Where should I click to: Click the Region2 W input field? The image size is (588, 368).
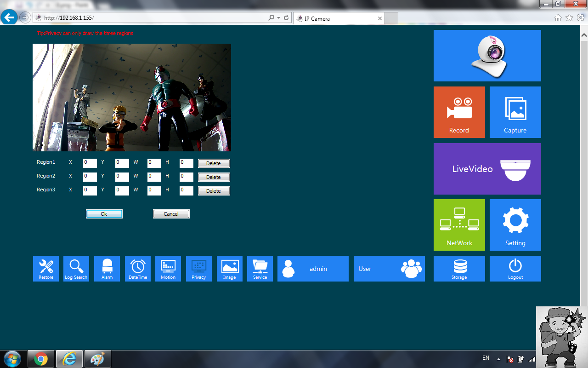(154, 177)
